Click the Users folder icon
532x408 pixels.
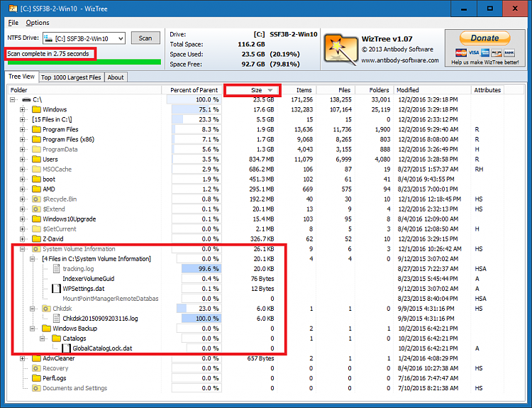click(x=36, y=159)
